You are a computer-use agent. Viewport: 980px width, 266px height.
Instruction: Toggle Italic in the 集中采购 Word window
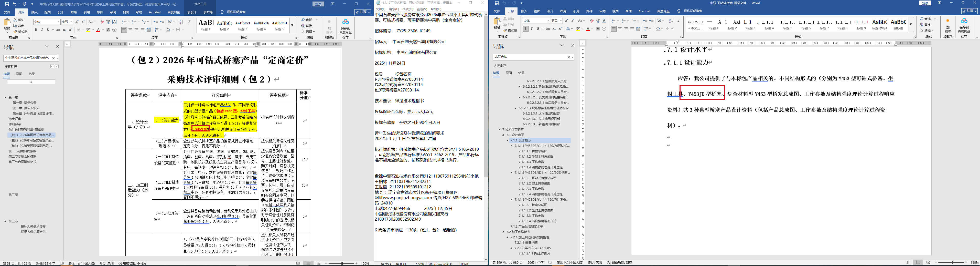click(x=42, y=30)
